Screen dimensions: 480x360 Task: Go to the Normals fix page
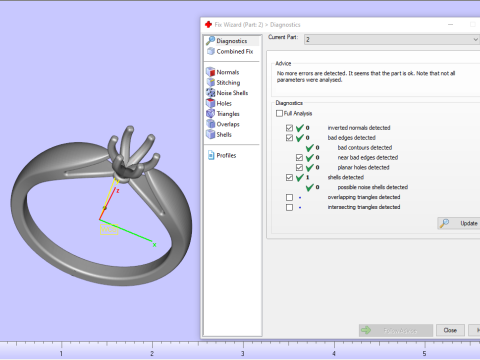tap(228, 72)
